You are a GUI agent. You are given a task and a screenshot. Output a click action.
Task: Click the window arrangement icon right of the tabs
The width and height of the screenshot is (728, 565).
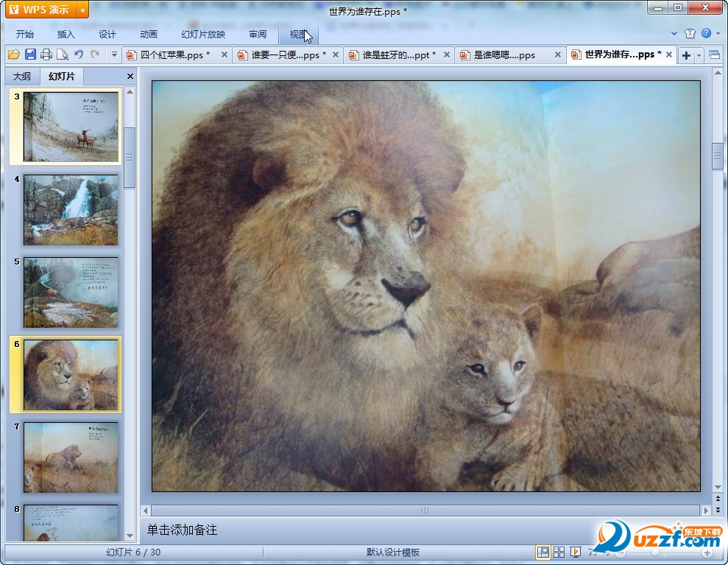coord(714,55)
